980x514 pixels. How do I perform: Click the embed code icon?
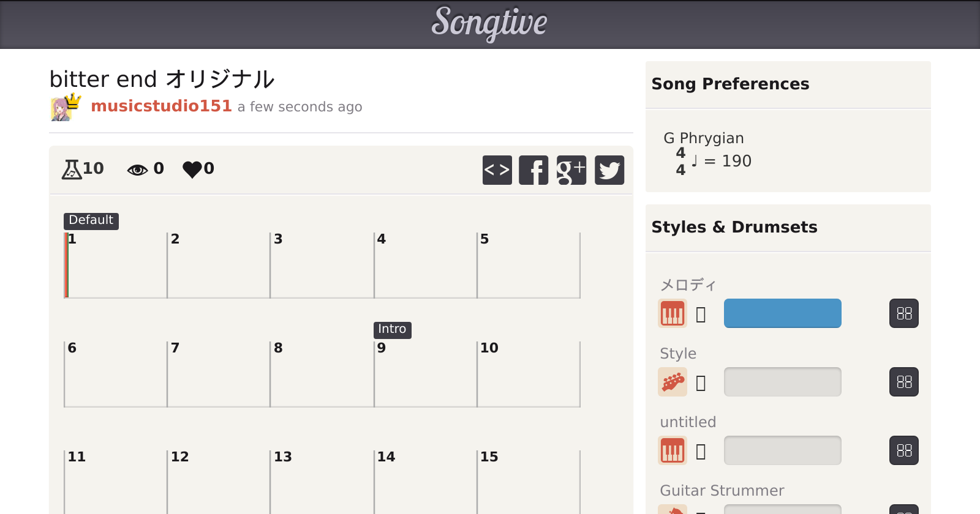coord(497,169)
